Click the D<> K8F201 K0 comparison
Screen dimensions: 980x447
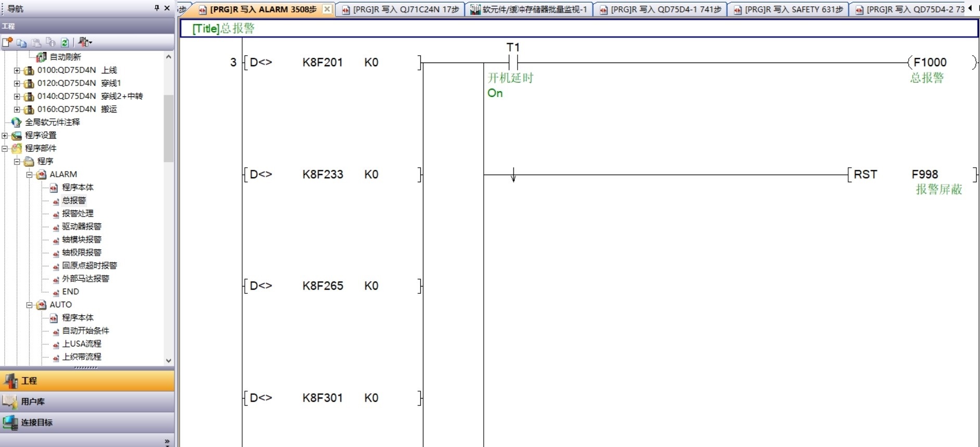tap(332, 63)
